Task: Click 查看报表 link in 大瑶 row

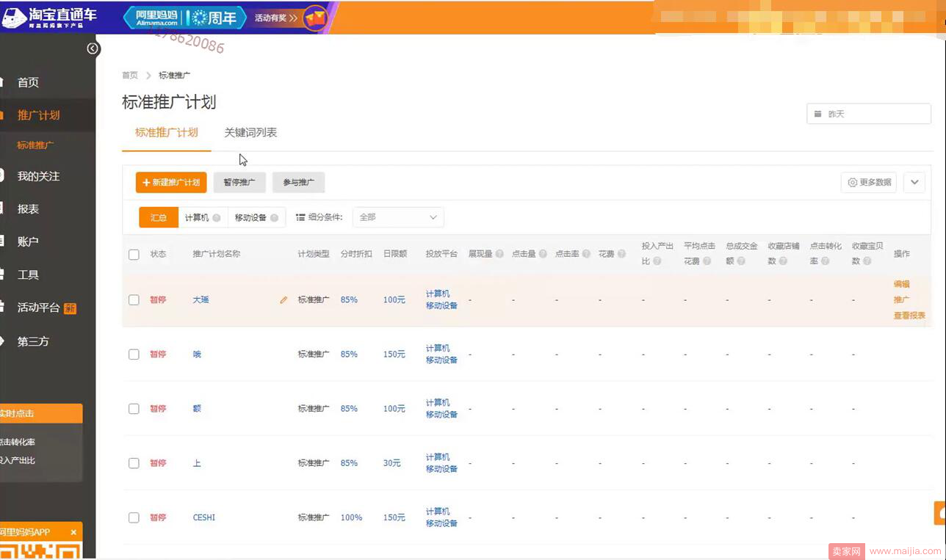Action: click(909, 316)
